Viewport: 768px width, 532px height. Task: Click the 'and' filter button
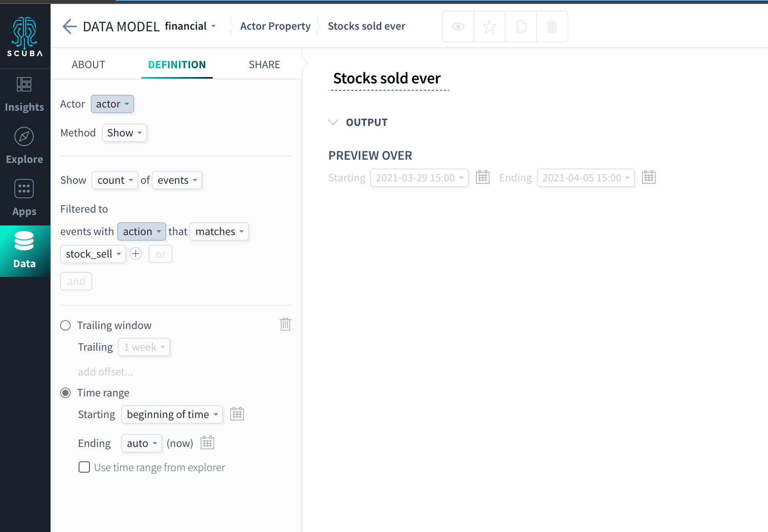(76, 281)
